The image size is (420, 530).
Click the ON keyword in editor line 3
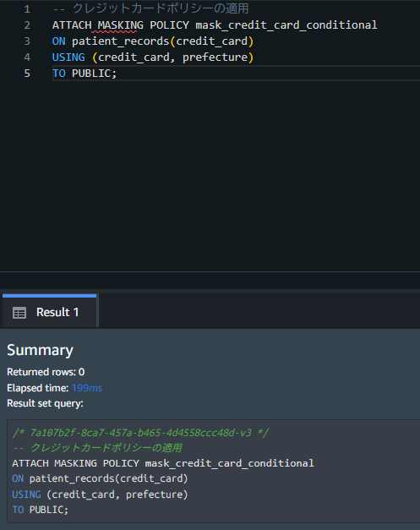click(59, 41)
